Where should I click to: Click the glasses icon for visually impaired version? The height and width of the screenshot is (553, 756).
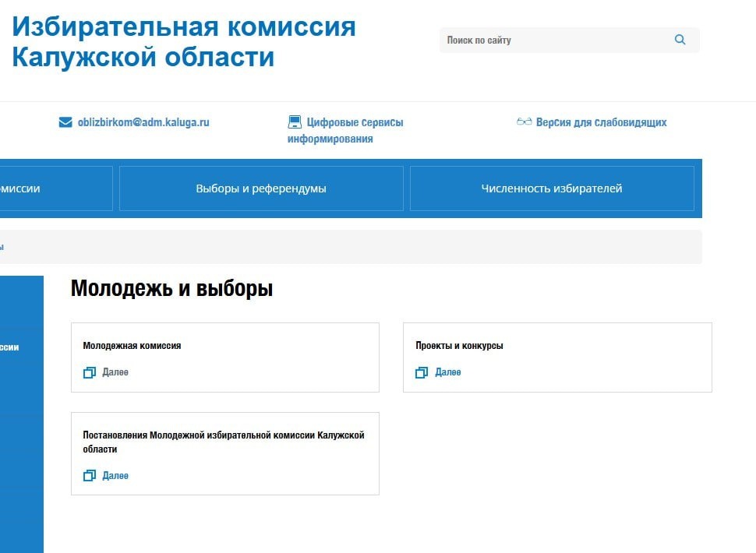(524, 122)
